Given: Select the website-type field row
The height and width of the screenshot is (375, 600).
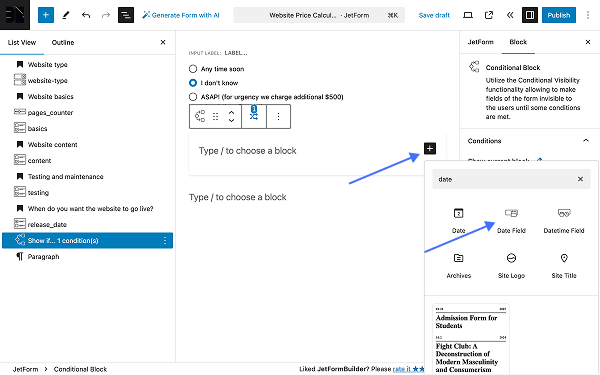Looking at the screenshot, I should tap(87, 80).
